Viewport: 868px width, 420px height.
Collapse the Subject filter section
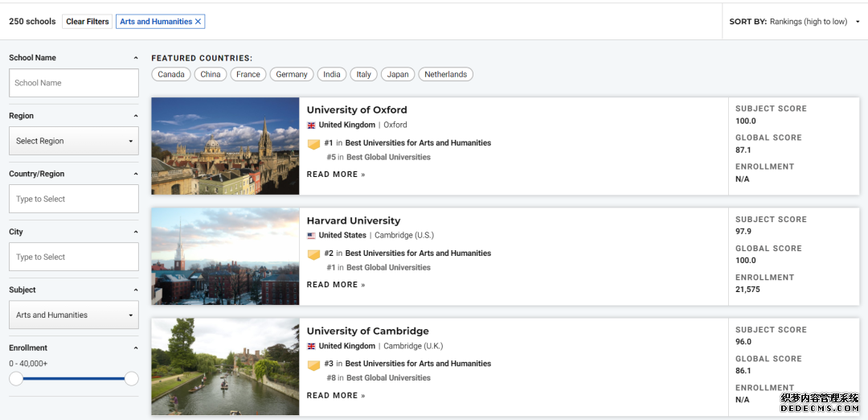tap(136, 290)
